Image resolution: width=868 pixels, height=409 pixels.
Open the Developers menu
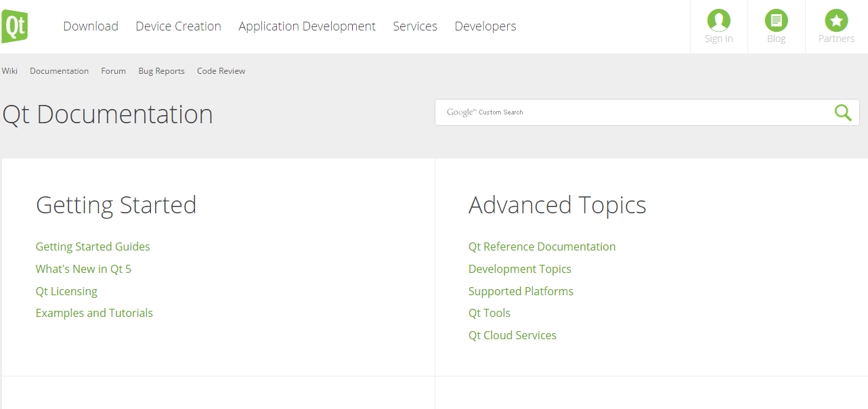(485, 26)
